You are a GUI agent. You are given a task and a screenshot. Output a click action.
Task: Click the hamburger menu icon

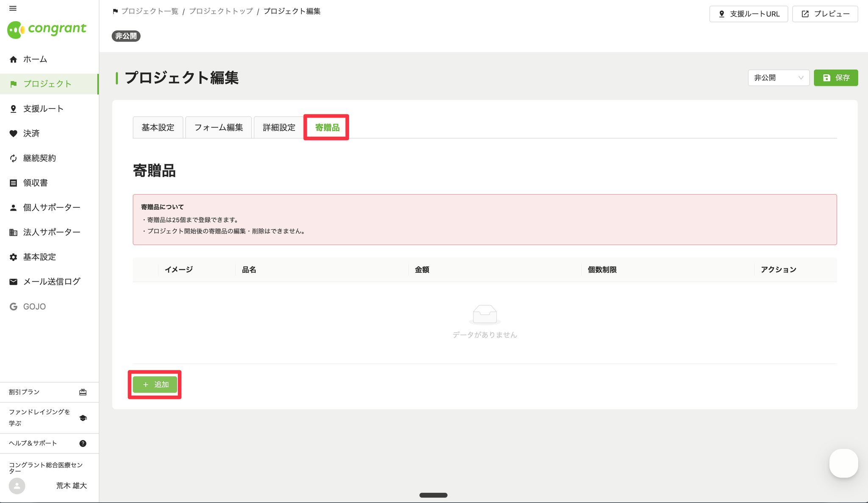click(13, 8)
